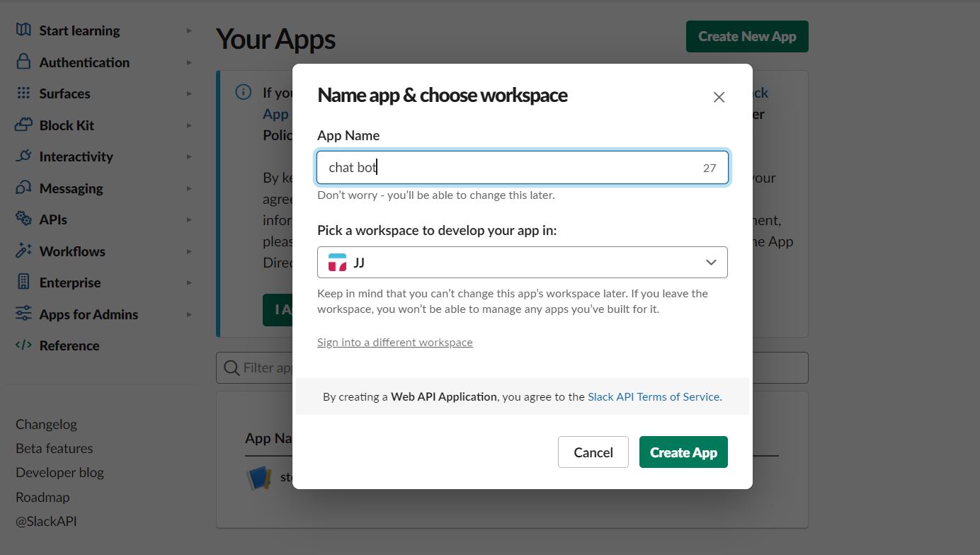Open the Changelog link
This screenshot has height=555, width=980.
coord(46,424)
